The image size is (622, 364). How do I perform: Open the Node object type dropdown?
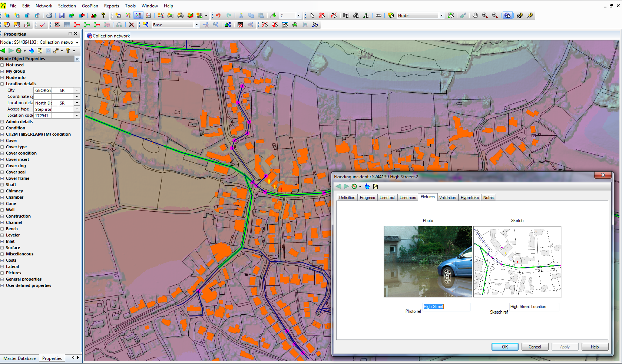441,16
